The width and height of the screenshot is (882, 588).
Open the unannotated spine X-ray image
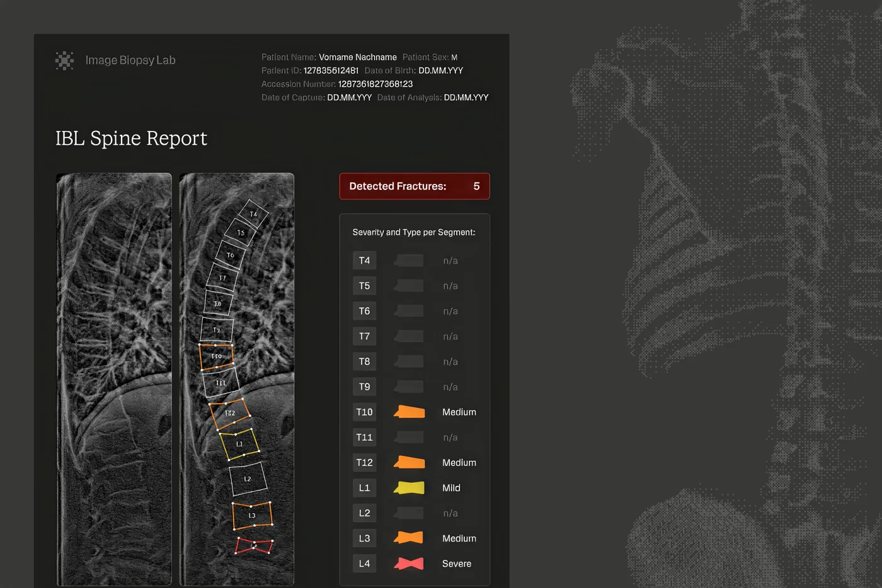(114, 379)
